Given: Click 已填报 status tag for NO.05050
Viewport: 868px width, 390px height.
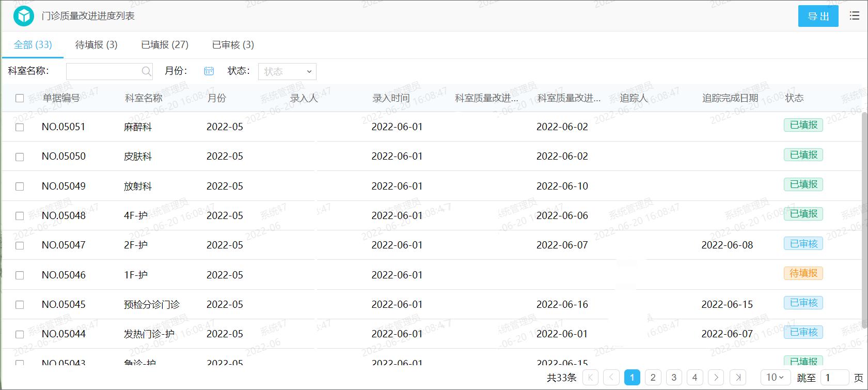Looking at the screenshot, I should coord(803,155).
